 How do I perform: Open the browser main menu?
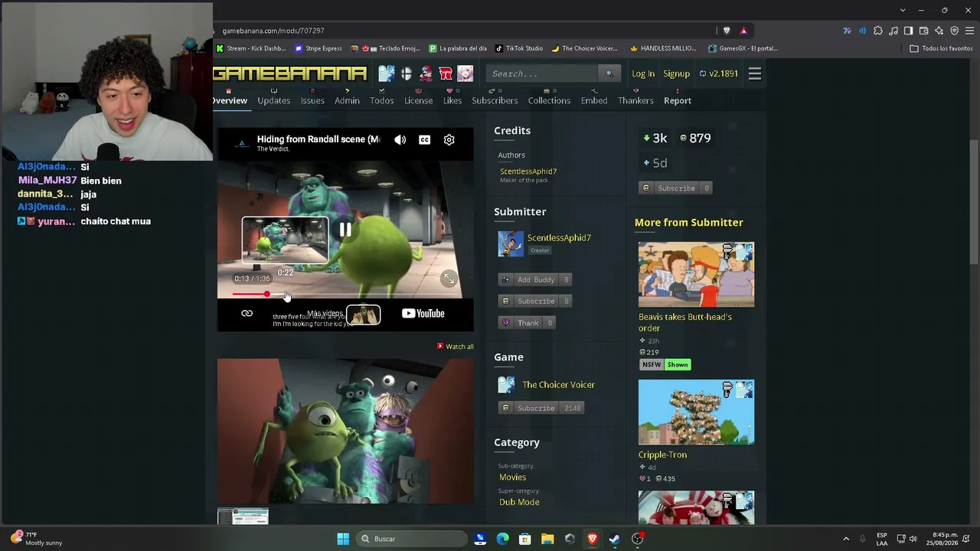(970, 31)
